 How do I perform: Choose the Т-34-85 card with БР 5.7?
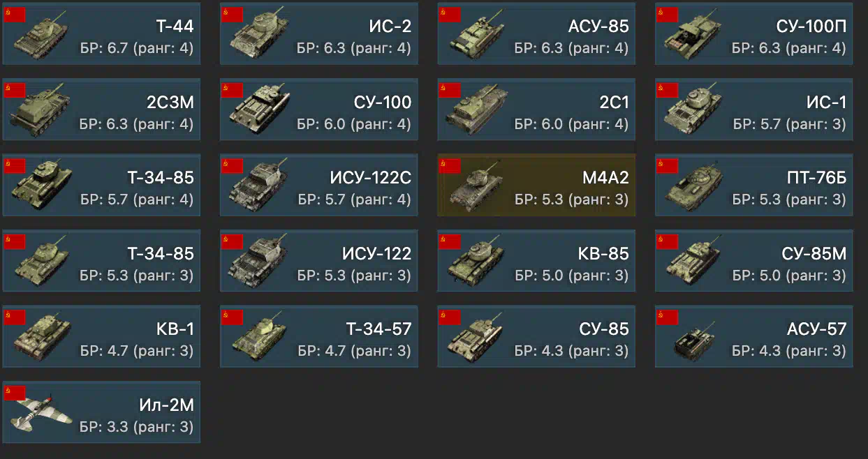tap(101, 186)
